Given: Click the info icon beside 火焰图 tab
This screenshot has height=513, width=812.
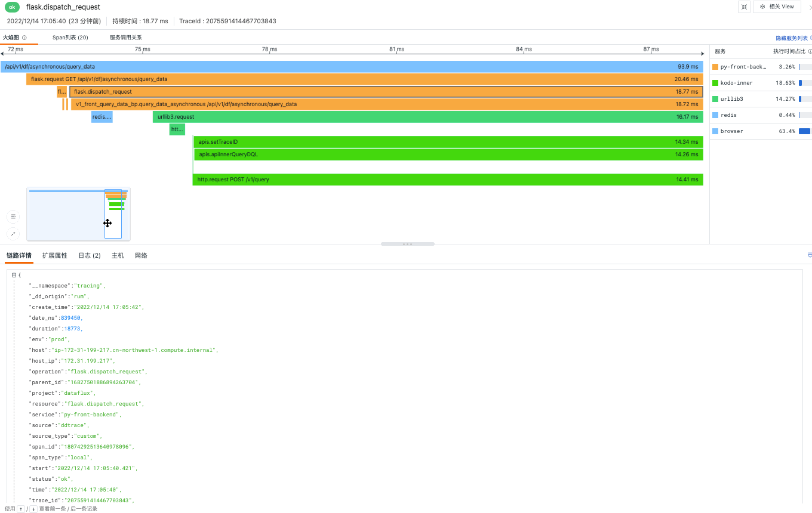Looking at the screenshot, I should (x=24, y=38).
